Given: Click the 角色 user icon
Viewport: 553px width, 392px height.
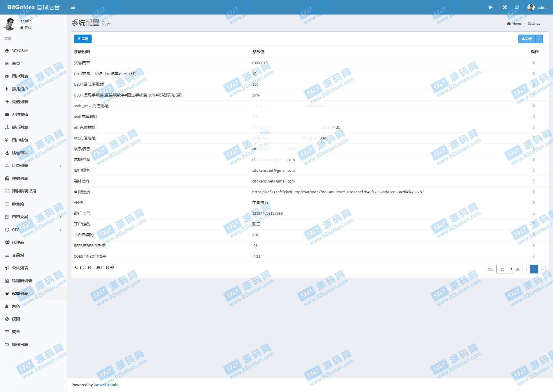Looking at the screenshot, I should (x=7, y=306).
